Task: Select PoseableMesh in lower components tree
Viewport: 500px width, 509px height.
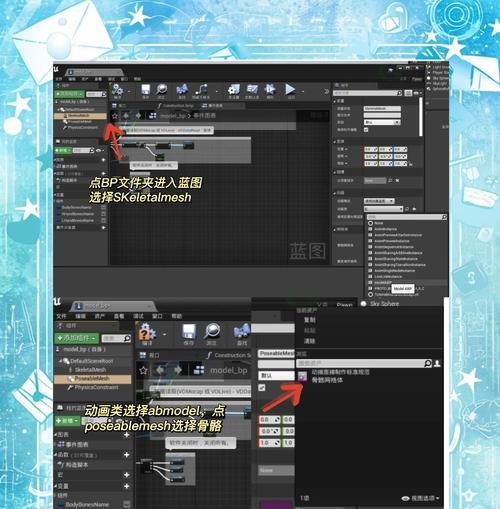Action: click(x=93, y=379)
